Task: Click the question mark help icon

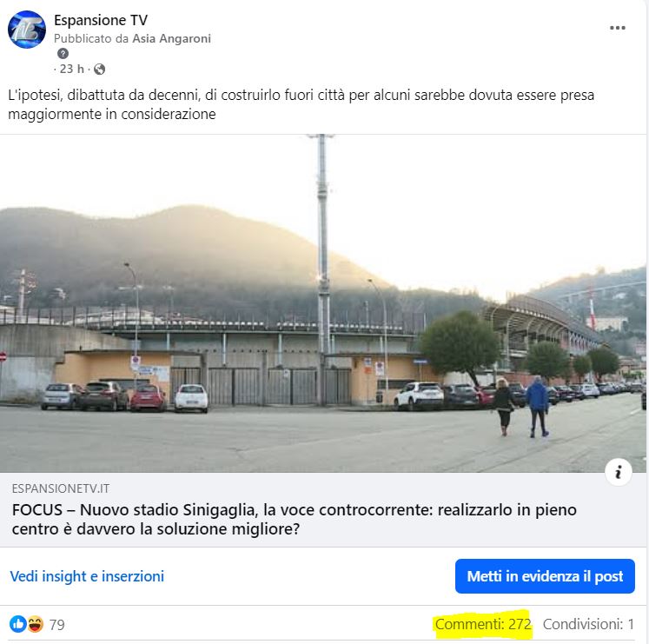Action: click(63, 53)
